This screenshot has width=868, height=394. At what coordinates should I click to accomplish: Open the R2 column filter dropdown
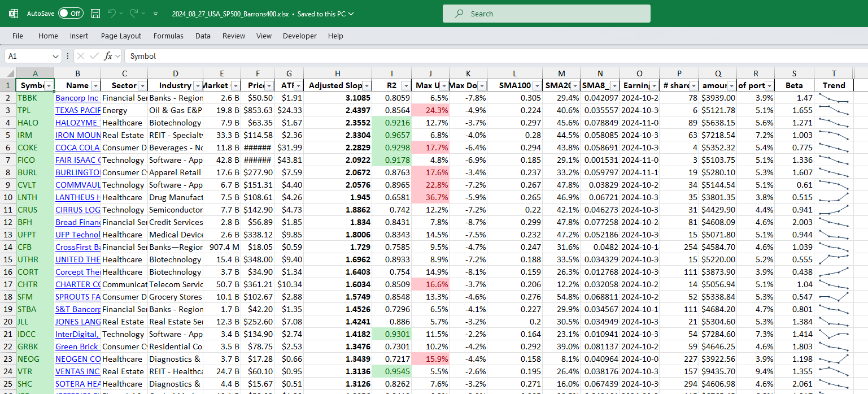(x=405, y=85)
